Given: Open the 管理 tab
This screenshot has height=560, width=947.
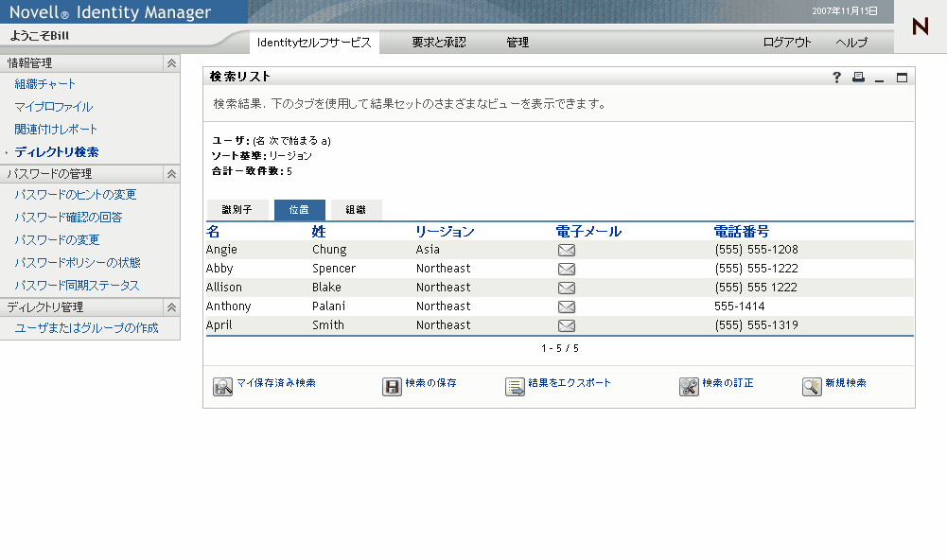Looking at the screenshot, I should [x=517, y=43].
